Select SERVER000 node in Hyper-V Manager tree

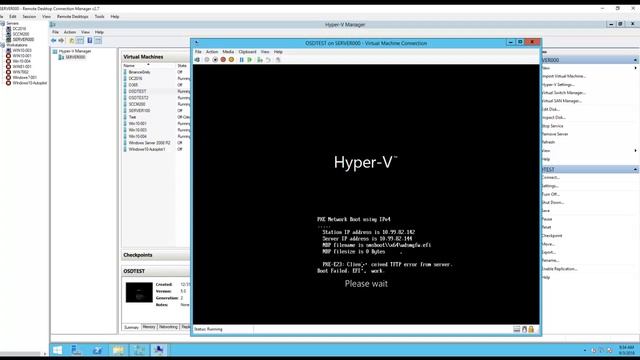75,57
